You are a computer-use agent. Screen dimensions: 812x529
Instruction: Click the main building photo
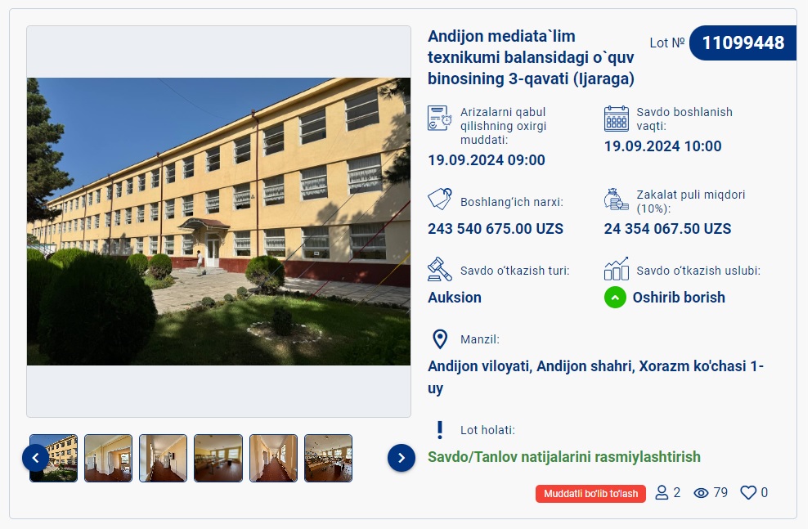point(218,222)
